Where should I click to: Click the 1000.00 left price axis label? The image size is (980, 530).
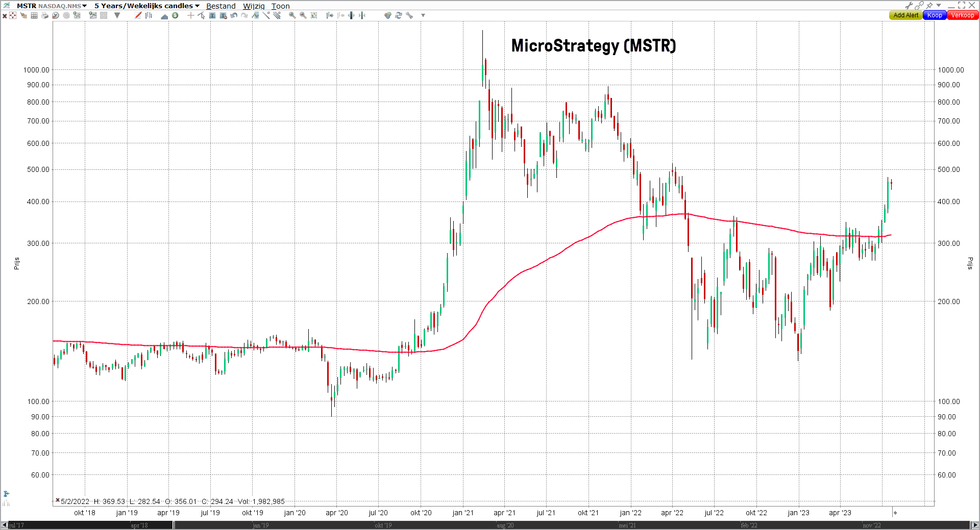coord(36,70)
